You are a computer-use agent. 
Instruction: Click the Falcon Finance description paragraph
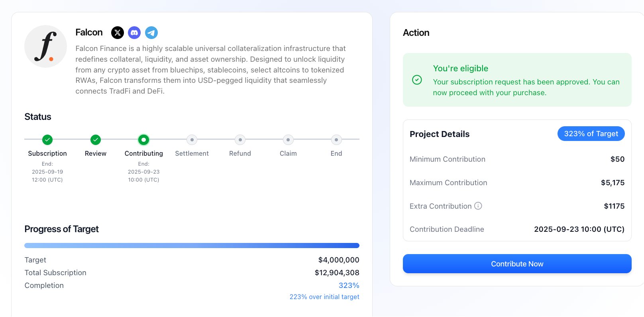coord(211,70)
